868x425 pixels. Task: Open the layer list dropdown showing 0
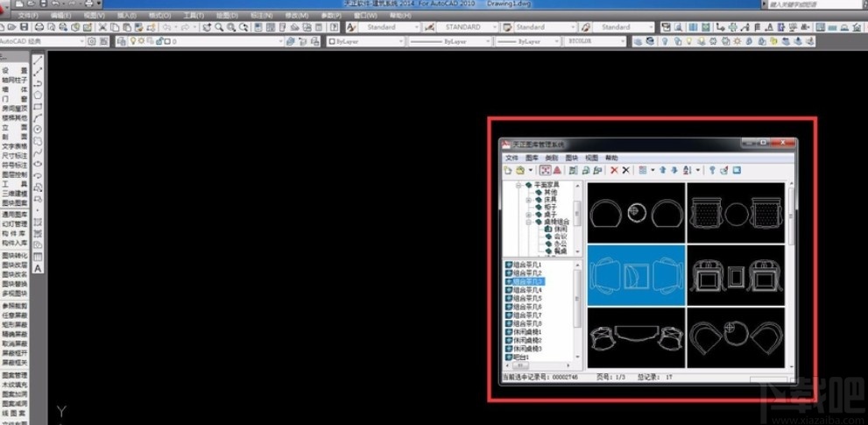280,41
